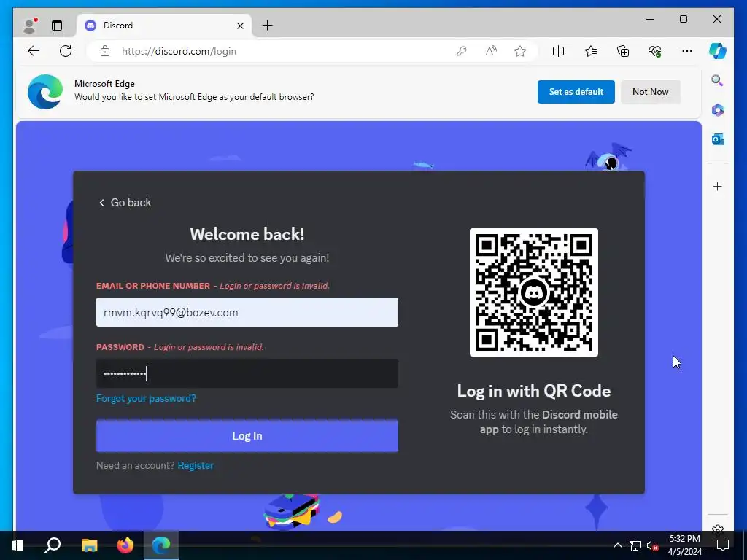This screenshot has height=560, width=747.
Task: Open Forgot your password link
Action: pos(146,398)
